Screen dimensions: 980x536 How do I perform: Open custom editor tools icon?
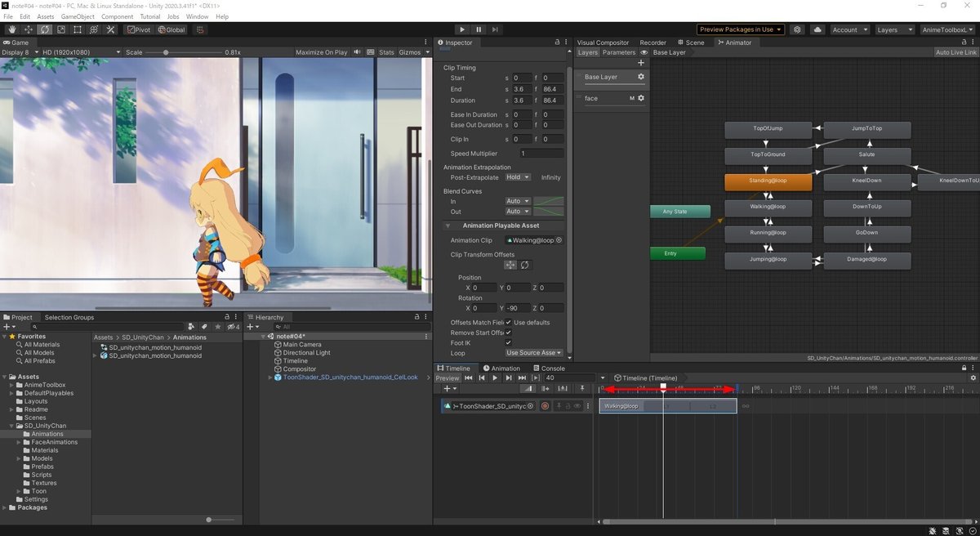(110, 29)
